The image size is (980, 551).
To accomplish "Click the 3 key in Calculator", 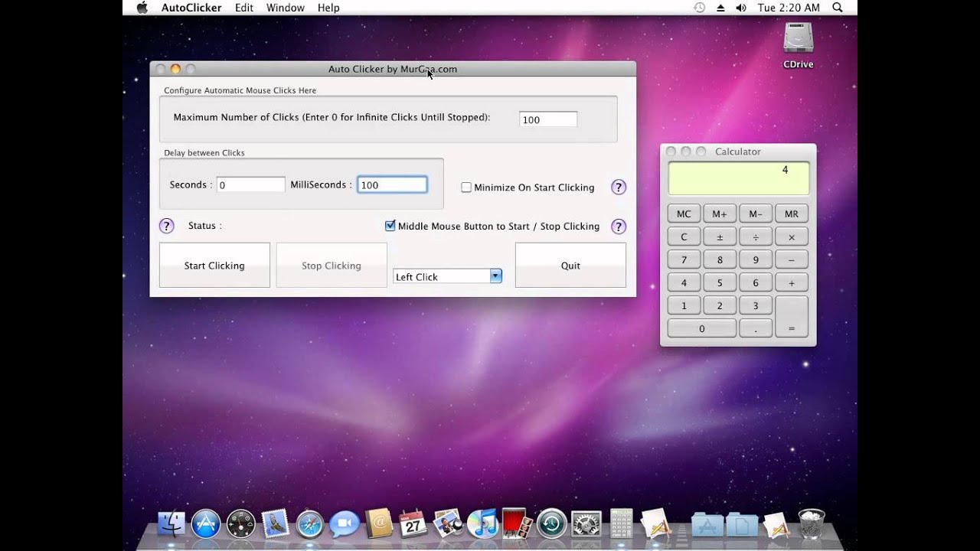I will point(756,306).
